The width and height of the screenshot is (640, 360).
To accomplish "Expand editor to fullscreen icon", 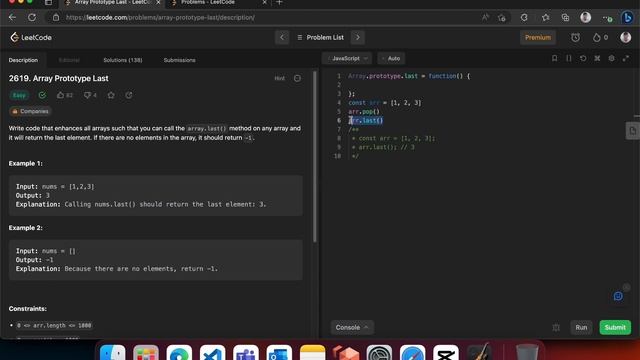I will pyautogui.click(x=626, y=58).
